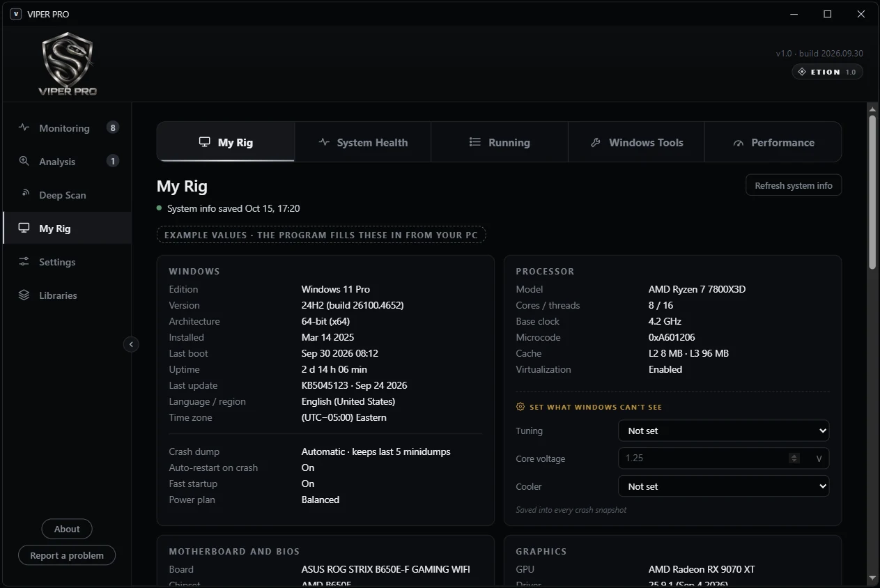Click the small V app icon in title bar
Screen dimensions: 880x588
pos(16,14)
